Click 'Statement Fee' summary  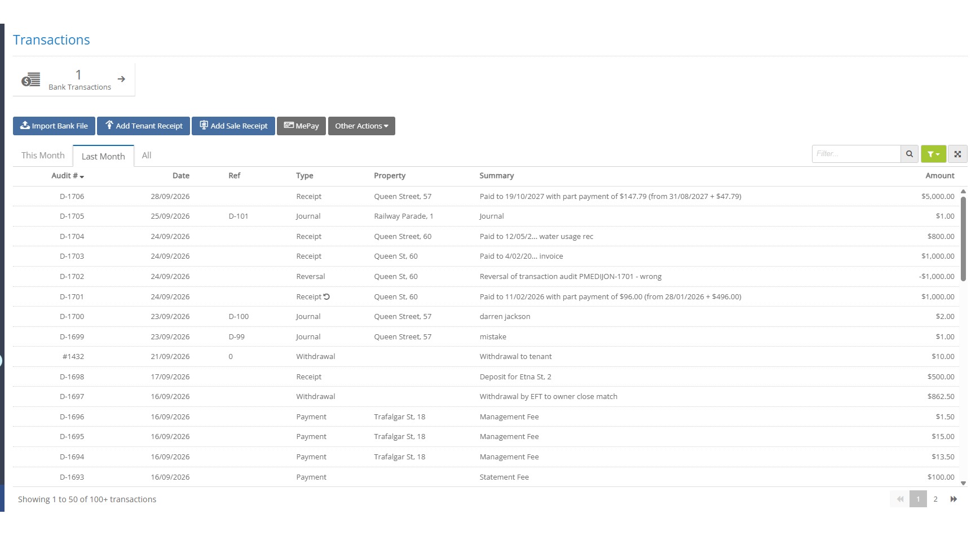504,477
